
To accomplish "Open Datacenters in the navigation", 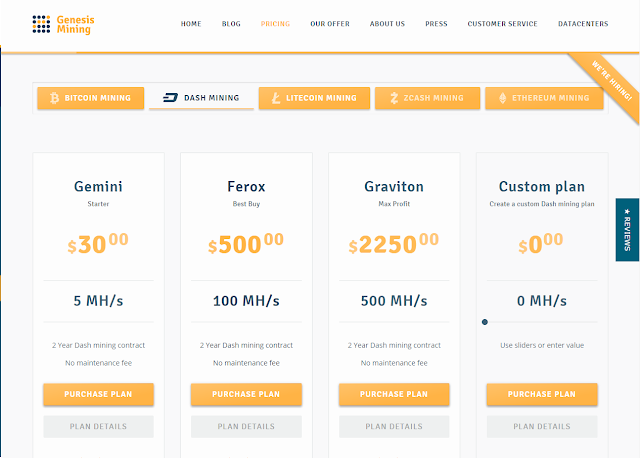I will (x=583, y=24).
